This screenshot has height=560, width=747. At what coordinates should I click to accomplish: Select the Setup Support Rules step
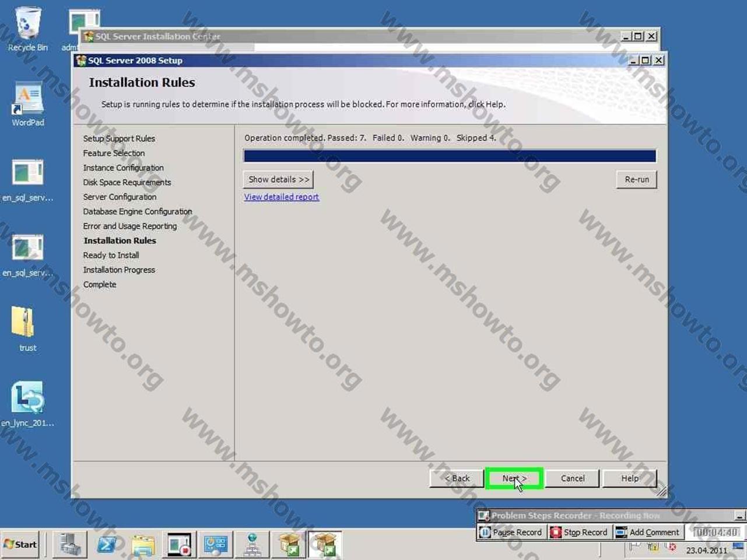[x=119, y=138]
